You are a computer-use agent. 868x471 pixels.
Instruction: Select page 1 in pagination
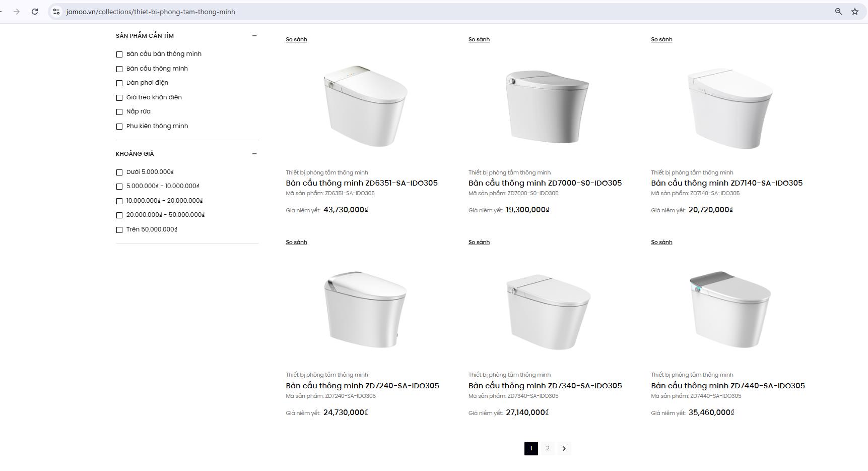tap(531, 448)
